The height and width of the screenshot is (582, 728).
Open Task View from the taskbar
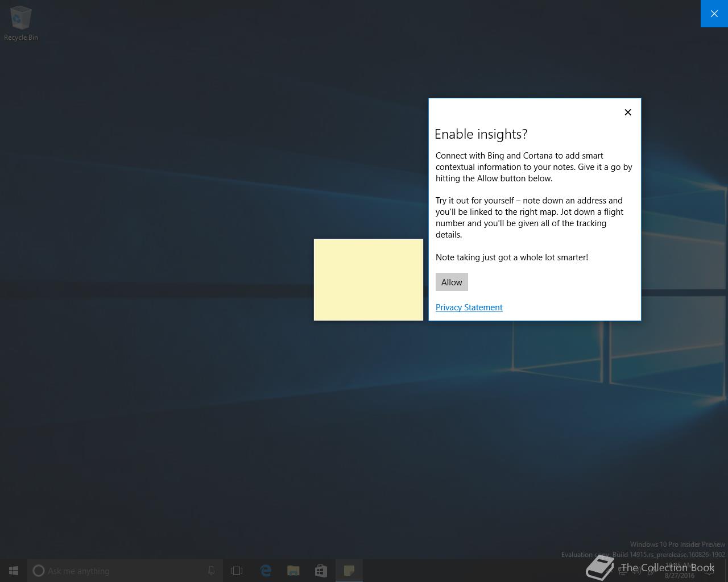pos(237,571)
